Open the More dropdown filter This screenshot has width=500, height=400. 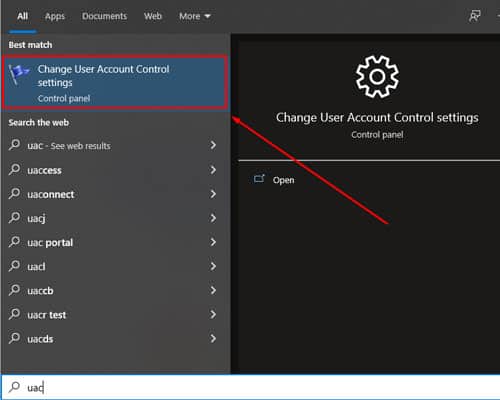195,16
